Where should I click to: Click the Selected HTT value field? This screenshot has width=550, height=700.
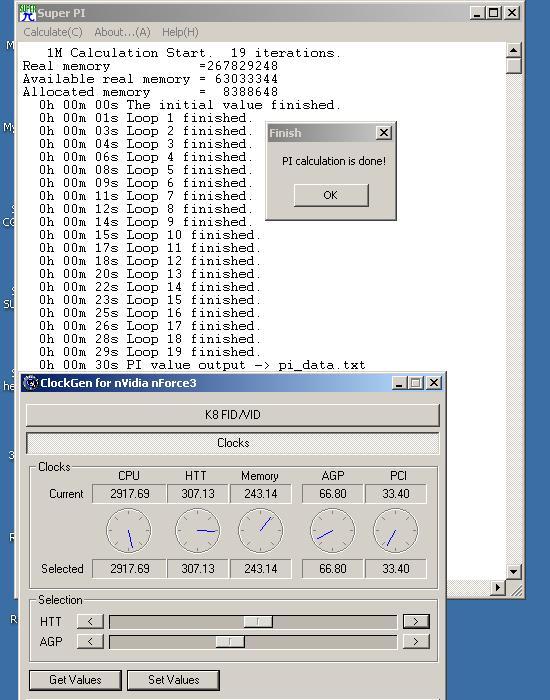[x=197, y=569]
